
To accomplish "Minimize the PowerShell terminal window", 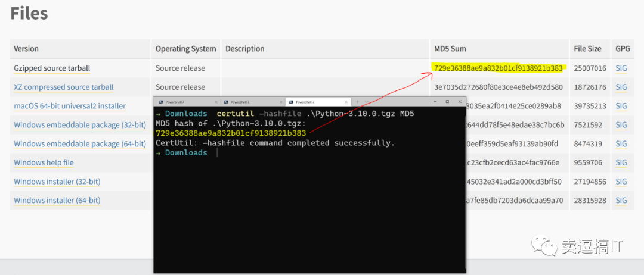I will [x=436, y=102].
